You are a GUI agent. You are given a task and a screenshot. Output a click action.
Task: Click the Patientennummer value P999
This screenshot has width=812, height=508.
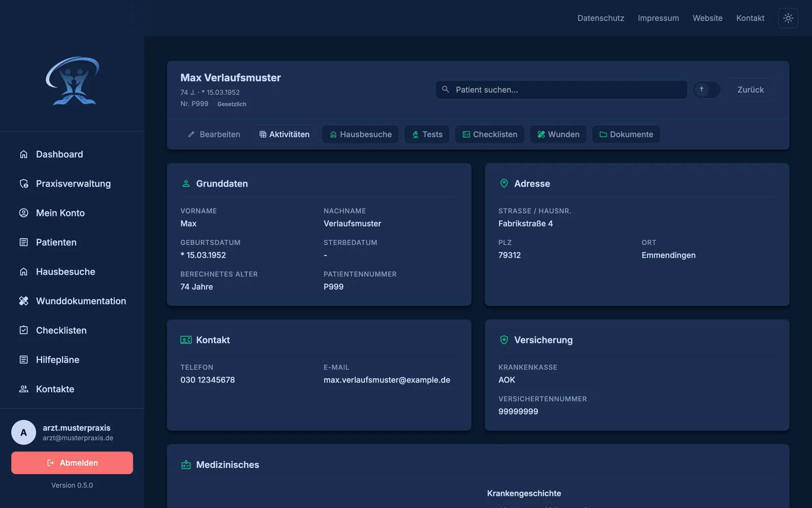click(333, 287)
